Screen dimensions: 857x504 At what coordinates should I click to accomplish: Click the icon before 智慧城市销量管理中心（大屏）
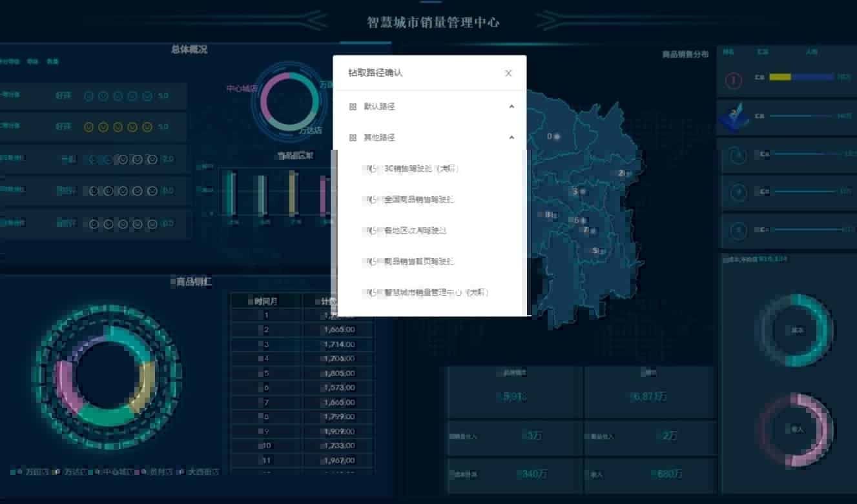click(x=372, y=292)
